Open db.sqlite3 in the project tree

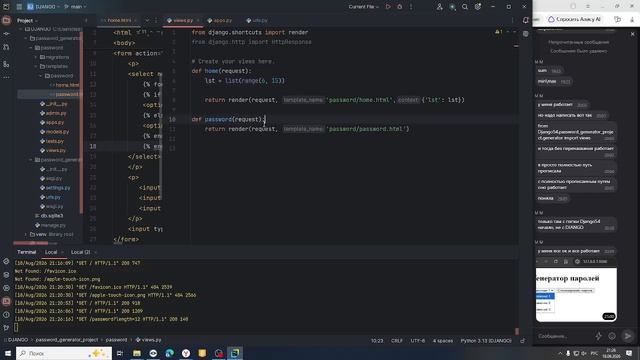click(x=49, y=216)
